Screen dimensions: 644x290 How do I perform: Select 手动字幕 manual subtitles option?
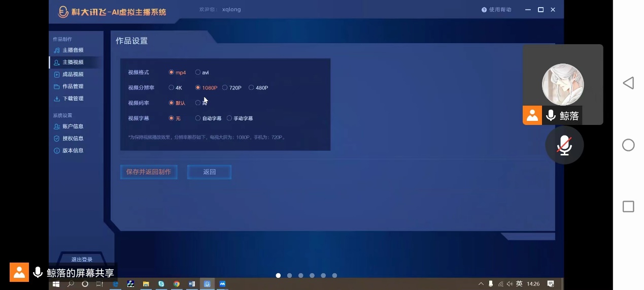(x=229, y=118)
